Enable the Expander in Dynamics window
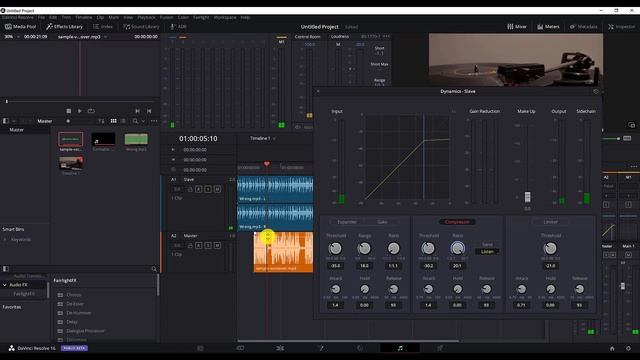 [347, 222]
